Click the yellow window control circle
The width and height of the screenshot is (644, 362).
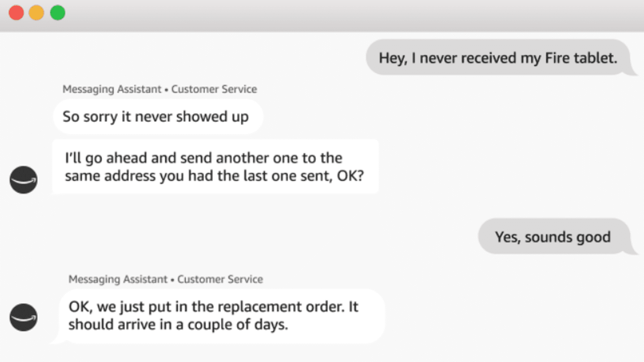pos(37,13)
